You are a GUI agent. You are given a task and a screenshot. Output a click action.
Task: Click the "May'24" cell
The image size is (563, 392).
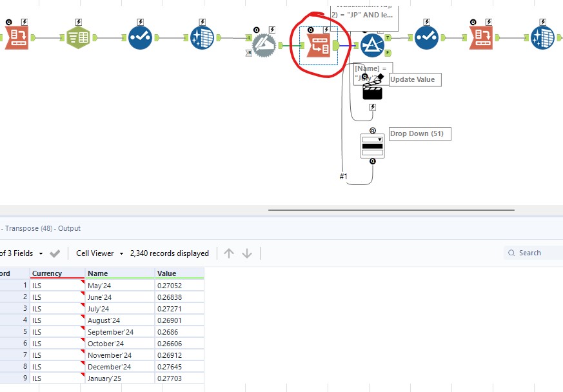pyautogui.click(x=120, y=286)
